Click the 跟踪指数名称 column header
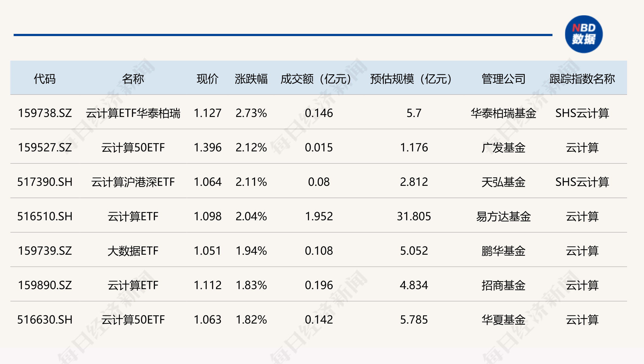644x364 pixels. click(x=582, y=79)
